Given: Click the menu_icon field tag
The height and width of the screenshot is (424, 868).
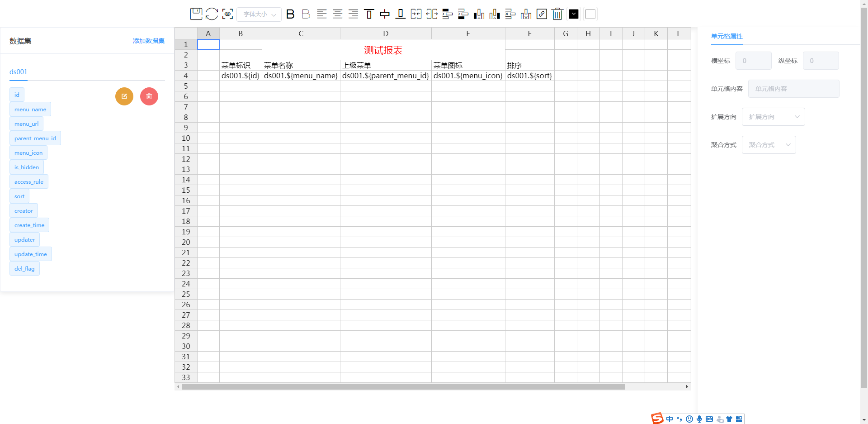Looking at the screenshot, I should pos(28,152).
